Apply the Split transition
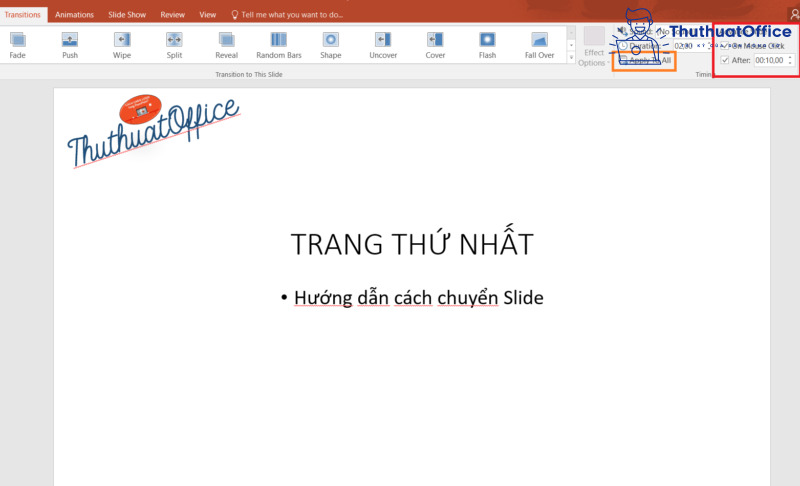Viewport: 800px width, 486px height. tap(174, 45)
